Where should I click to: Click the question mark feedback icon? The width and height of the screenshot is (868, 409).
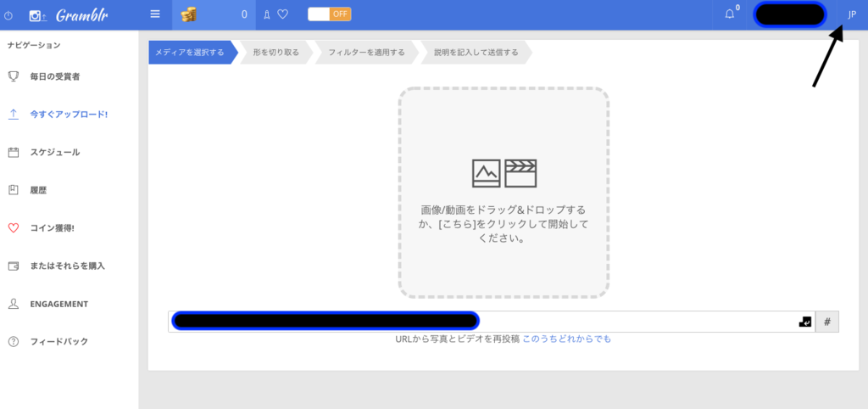tap(14, 341)
